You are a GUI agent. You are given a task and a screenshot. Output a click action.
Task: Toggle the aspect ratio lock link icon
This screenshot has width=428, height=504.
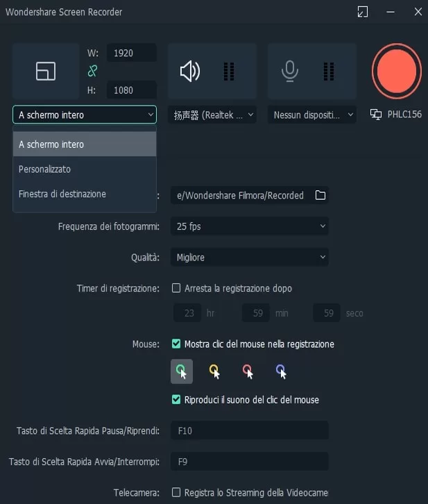(92, 71)
